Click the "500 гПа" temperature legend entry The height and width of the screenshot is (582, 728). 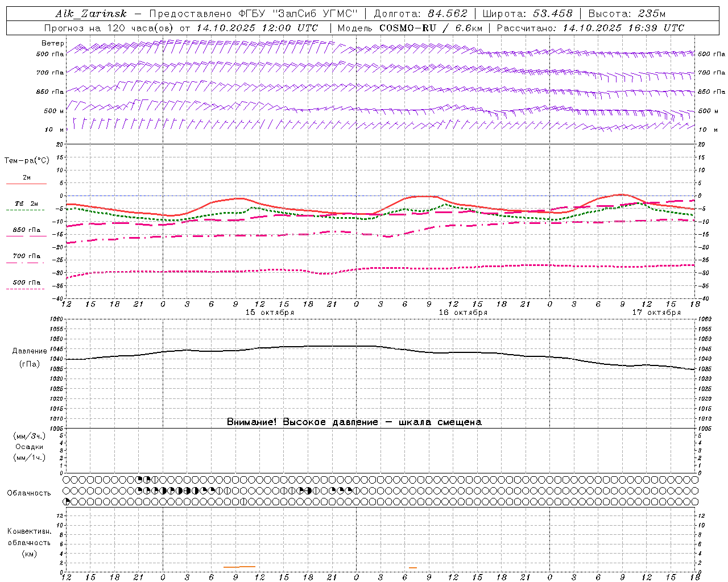tap(26, 282)
